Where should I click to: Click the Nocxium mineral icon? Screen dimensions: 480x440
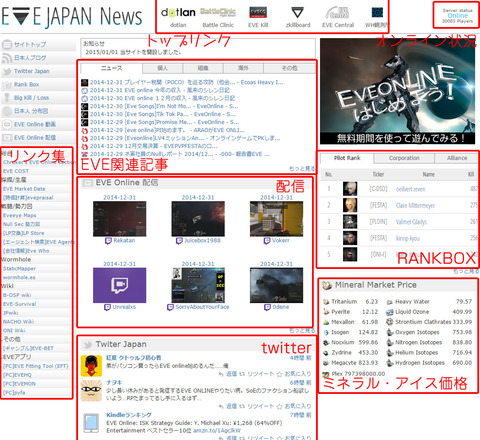pos(326,342)
